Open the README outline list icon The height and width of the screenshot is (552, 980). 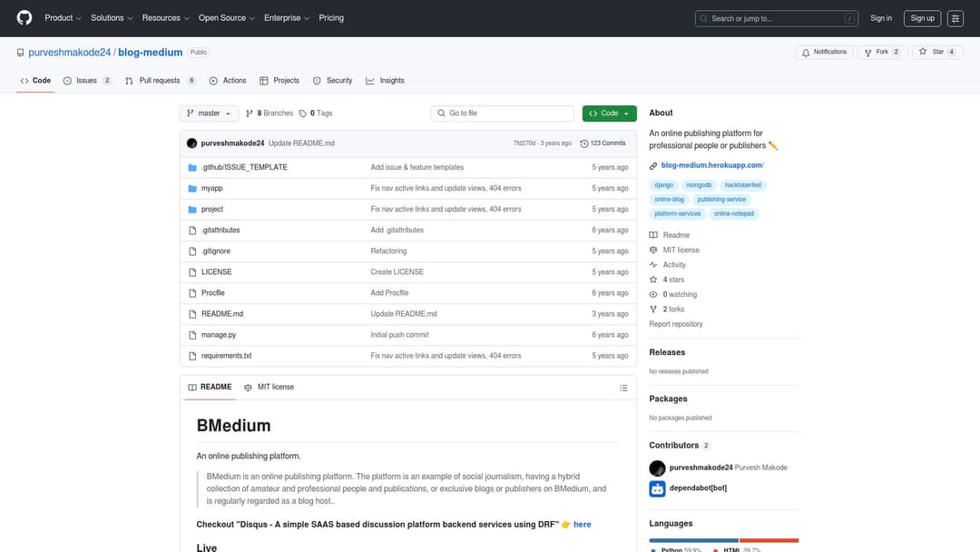pyautogui.click(x=623, y=389)
